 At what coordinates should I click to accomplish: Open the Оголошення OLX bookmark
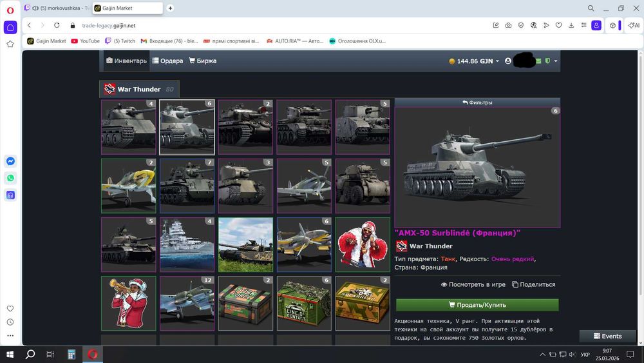pyautogui.click(x=357, y=41)
